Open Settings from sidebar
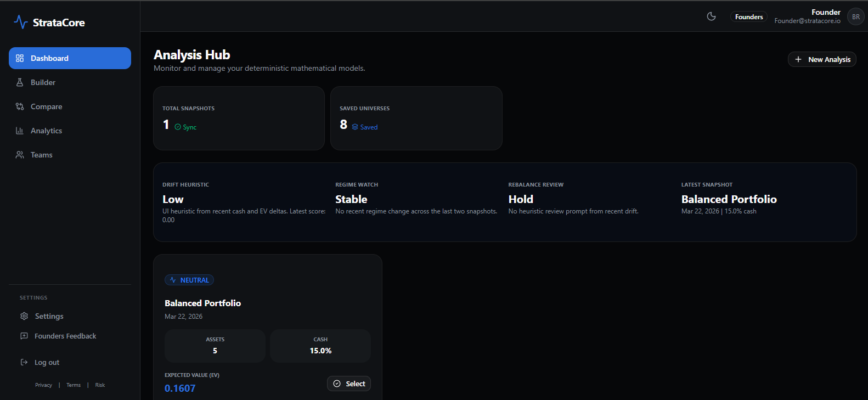This screenshot has height=400, width=868. click(x=70, y=316)
